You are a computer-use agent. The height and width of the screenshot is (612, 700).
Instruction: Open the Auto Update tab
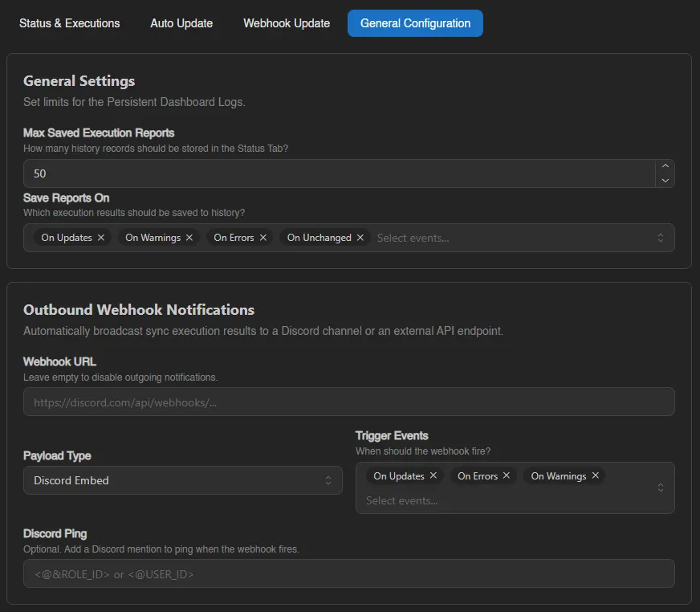click(181, 23)
